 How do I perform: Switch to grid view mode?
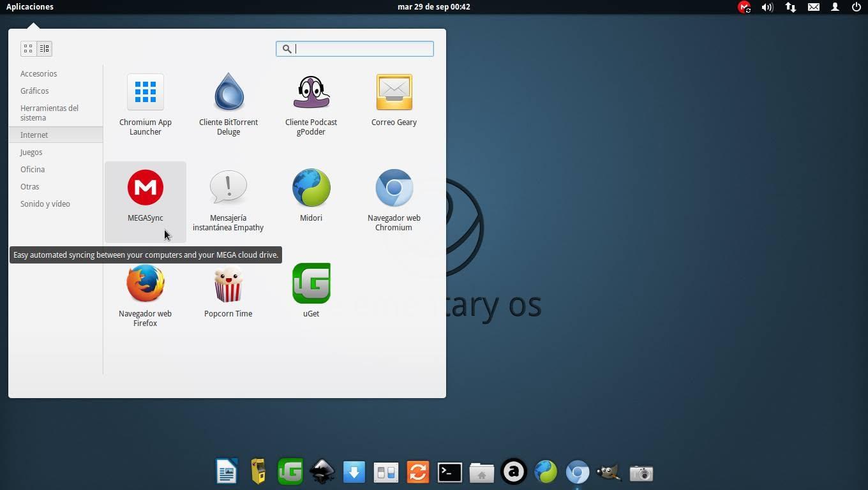pyautogui.click(x=28, y=48)
